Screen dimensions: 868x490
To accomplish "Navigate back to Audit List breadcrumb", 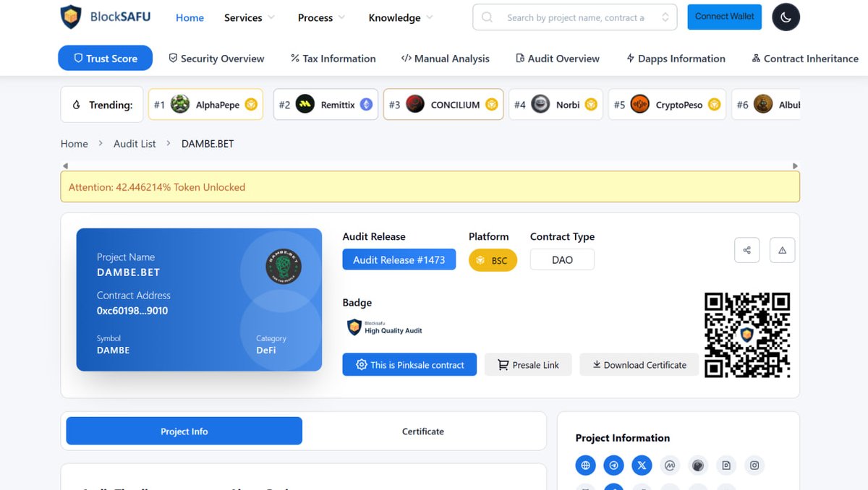I will (135, 143).
